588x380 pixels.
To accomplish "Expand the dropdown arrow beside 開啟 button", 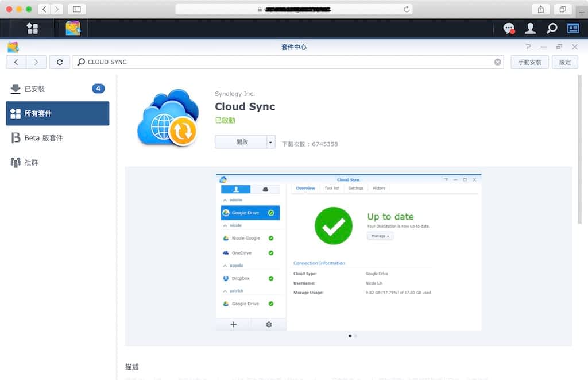I will tap(271, 142).
